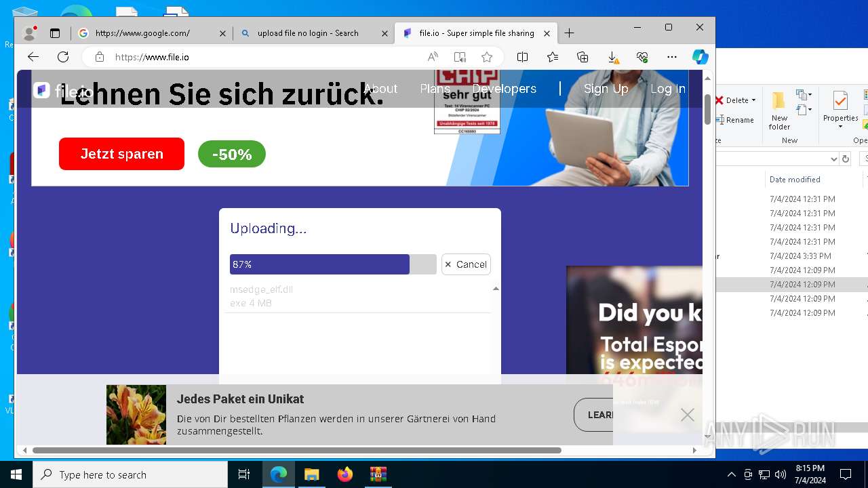868x488 pixels.
Task: Click the -50% green badge
Action: coord(232,155)
